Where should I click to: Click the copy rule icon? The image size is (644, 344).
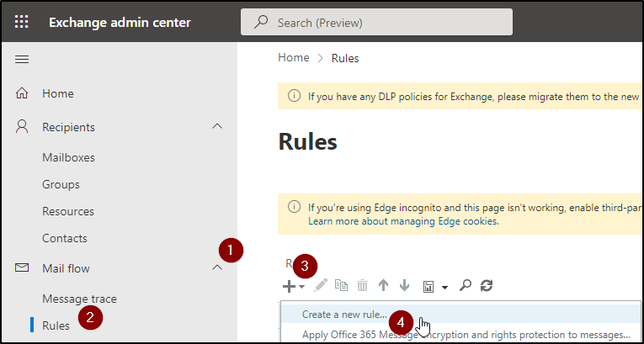point(341,286)
